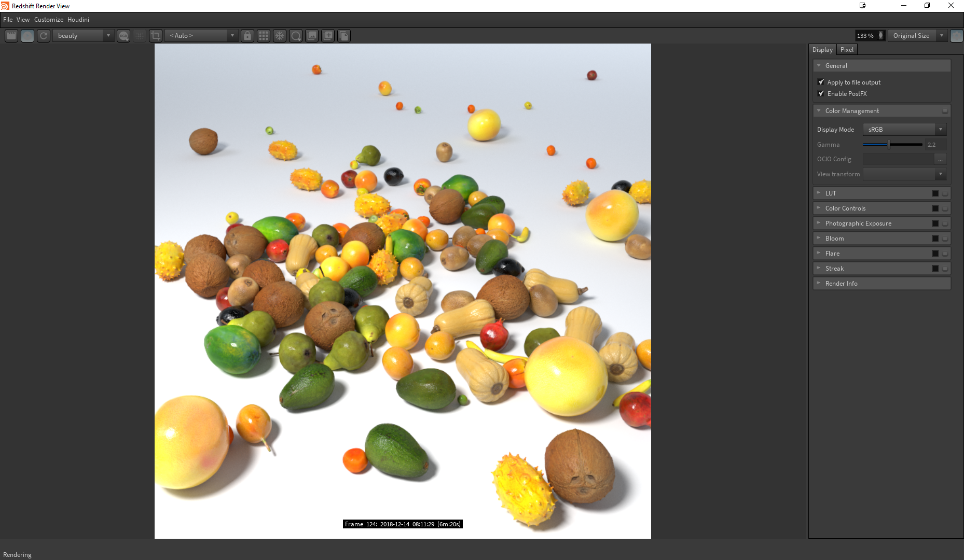Click the refresh render icon
This screenshot has width=964, height=560.
coord(44,36)
